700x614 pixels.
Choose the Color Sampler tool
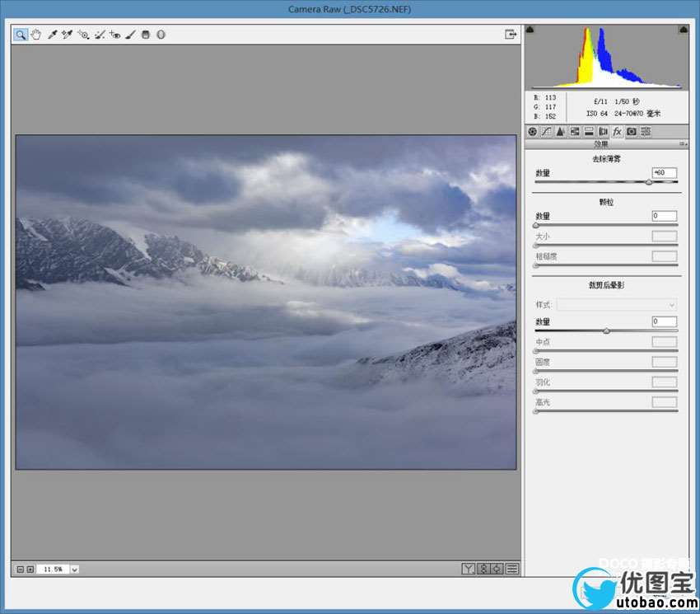click(x=67, y=35)
